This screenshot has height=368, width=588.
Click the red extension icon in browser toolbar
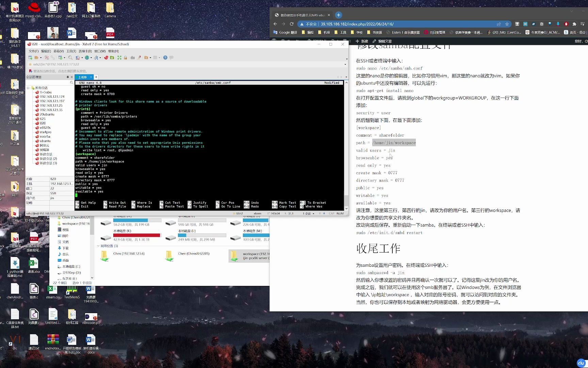[x=566, y=24]
